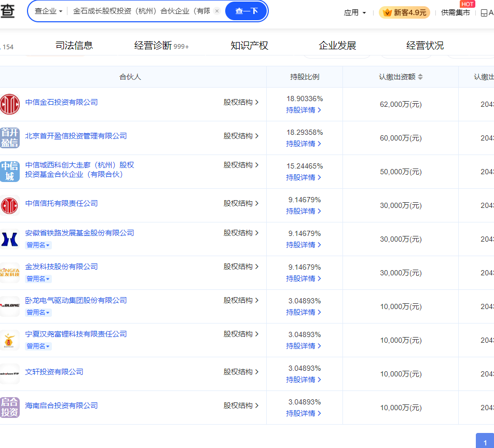Click the 安徽省铁路发展基金 company logo

tap(9, 239)
